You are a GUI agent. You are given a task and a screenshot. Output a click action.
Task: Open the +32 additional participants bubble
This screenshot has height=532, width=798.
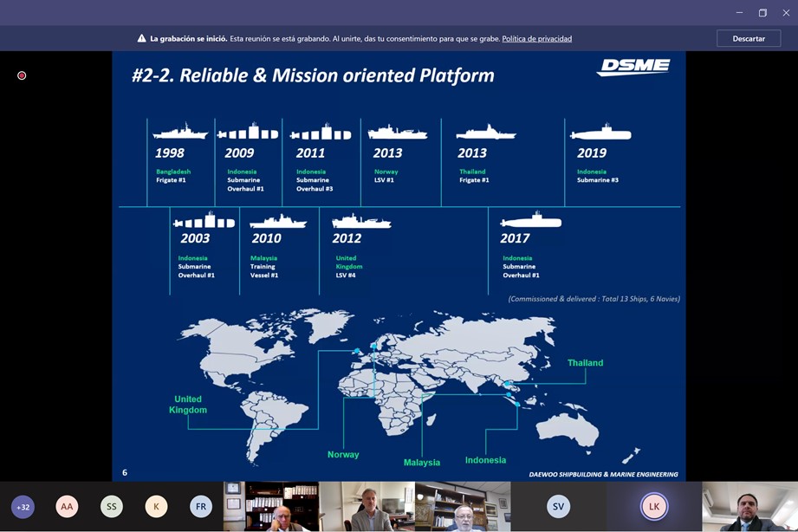pos(23,507)
